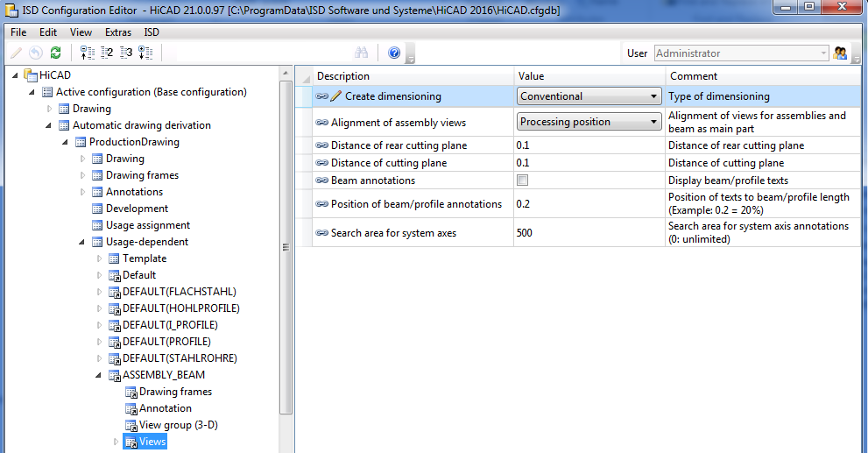Select the Usage assignment tree item
The image size is (868, 453).
click(147, 225)
